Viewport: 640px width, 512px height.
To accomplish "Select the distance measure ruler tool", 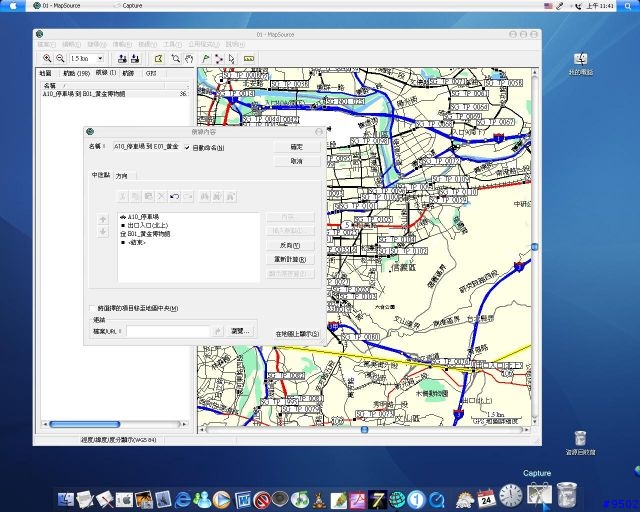I will click(249, 58).
